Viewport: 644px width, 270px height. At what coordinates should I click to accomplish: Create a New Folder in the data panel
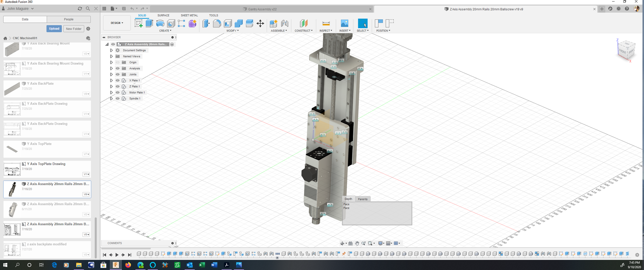(x=74, y=29)
